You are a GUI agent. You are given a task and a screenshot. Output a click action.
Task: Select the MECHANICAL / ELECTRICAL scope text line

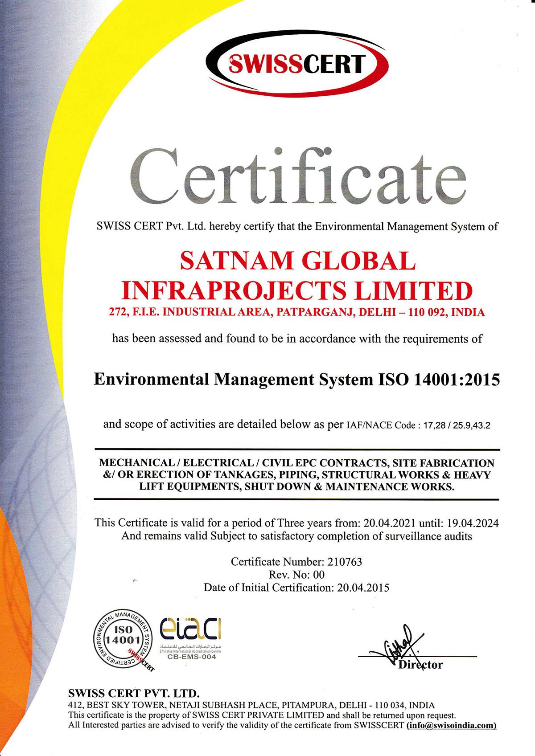297,463
